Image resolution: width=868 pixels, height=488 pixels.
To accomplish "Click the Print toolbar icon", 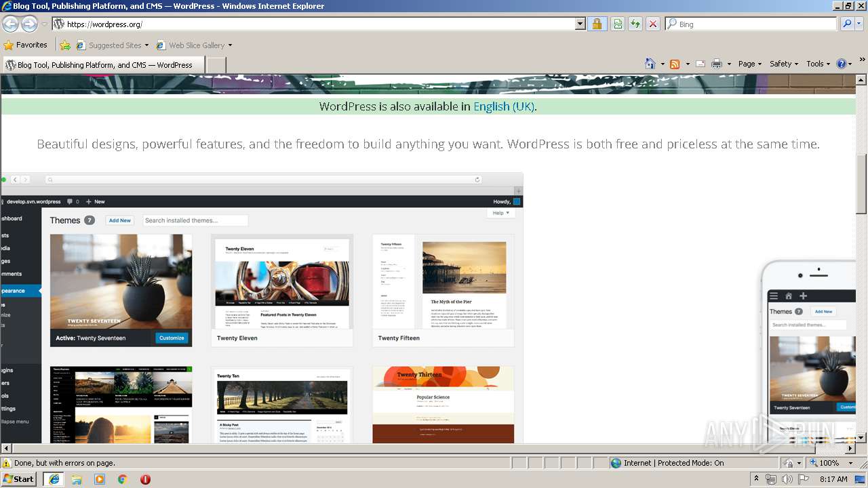I will click(717, 64).
